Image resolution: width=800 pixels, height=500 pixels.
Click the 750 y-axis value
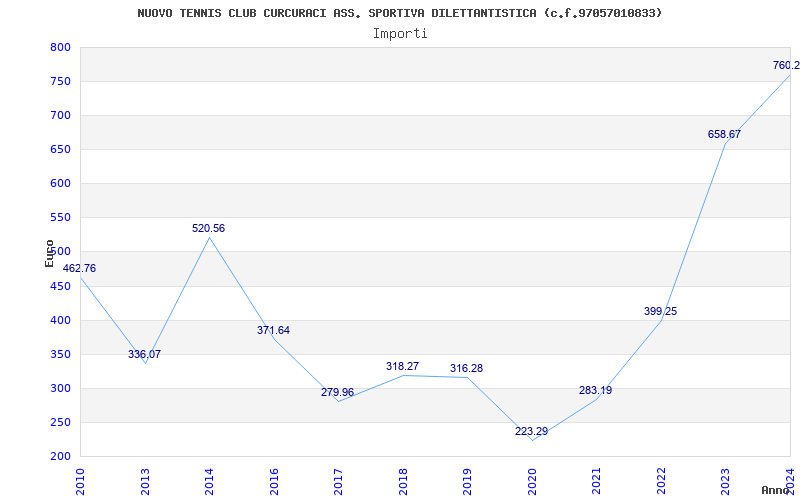(60, 82)
